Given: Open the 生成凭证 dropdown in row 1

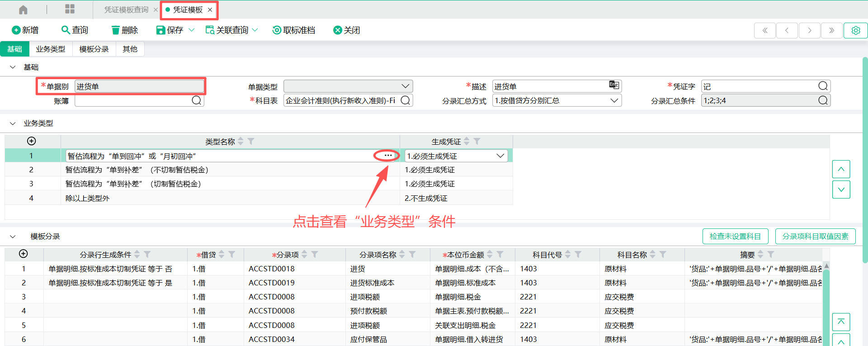Looking at the screenshot, I should (500, 156).
